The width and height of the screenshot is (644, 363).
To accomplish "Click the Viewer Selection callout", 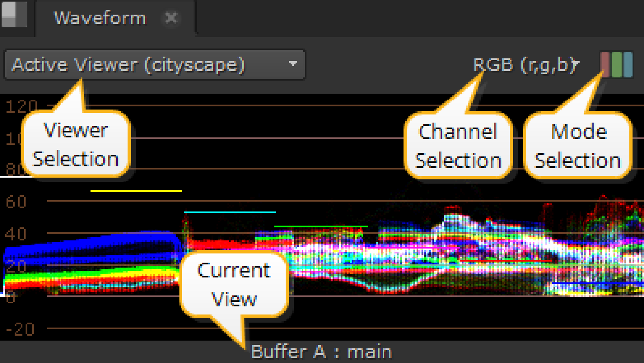I will tap(76, 145).
